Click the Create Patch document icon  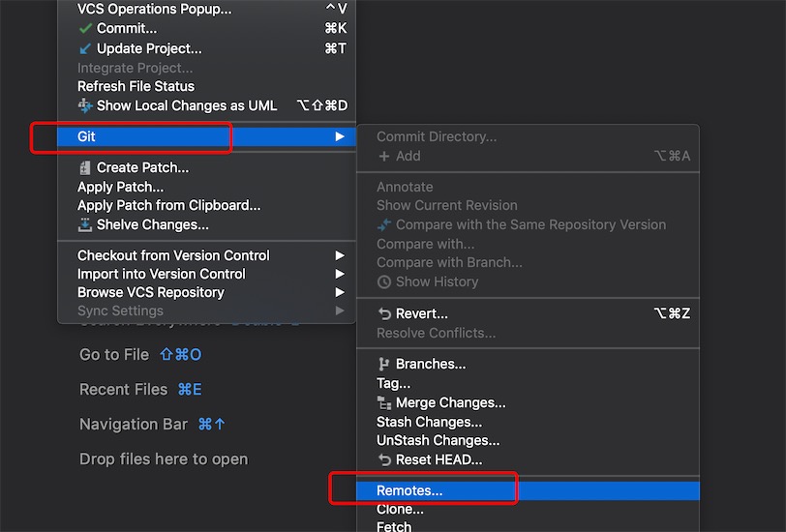click(x=85, y=167)
